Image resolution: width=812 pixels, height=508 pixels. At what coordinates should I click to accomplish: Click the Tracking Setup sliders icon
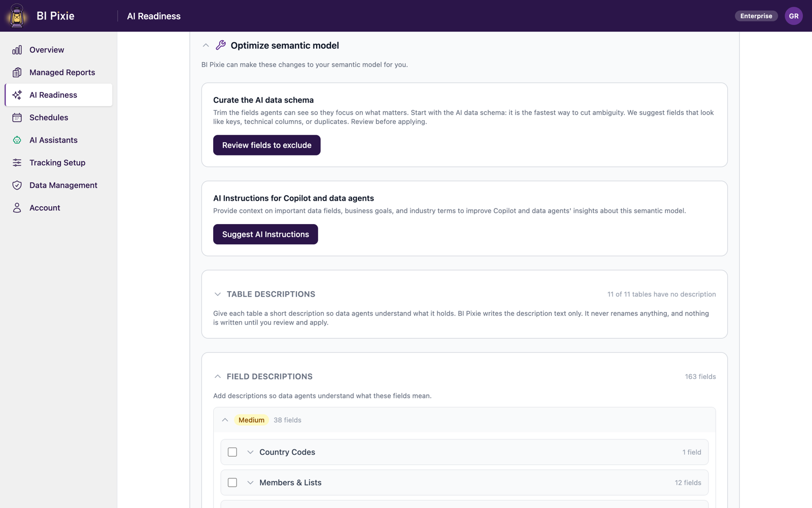17,163
